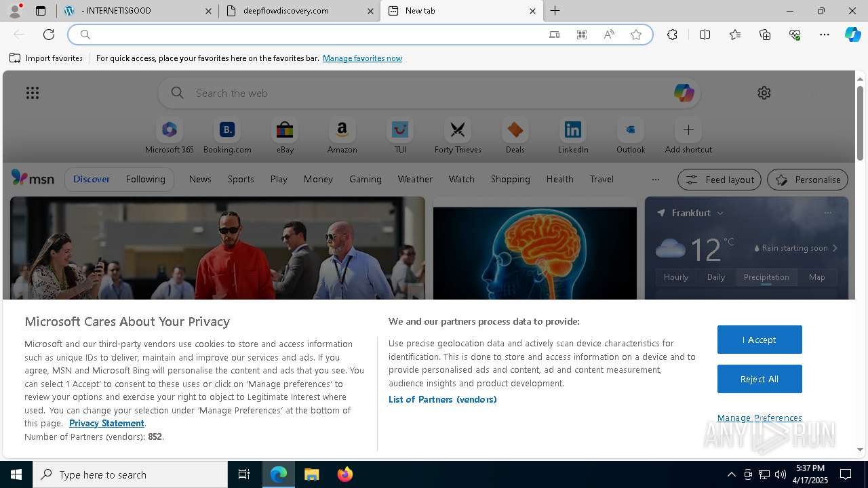Open the Forty Thieves shortcut

458,136
